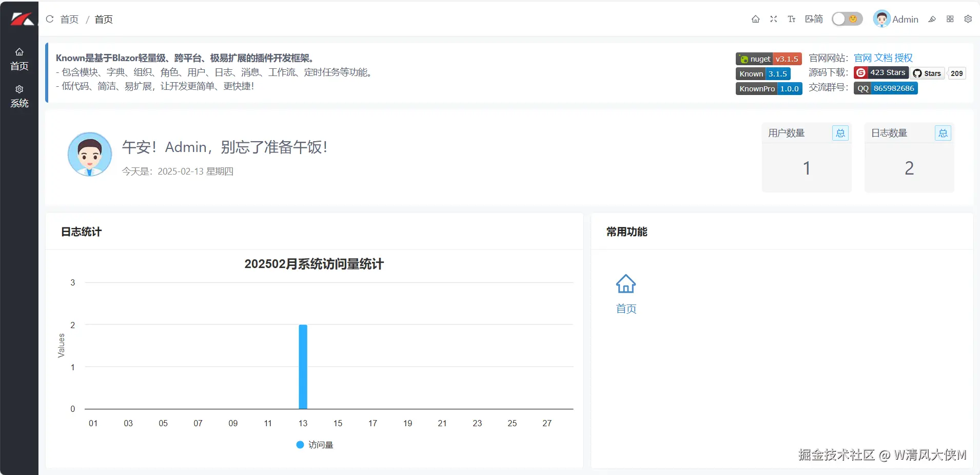The height and width of the screenshot is (475, 980).
Task: Click the 总 badge on 用户数量 card
Action: (x=840, y=133)
